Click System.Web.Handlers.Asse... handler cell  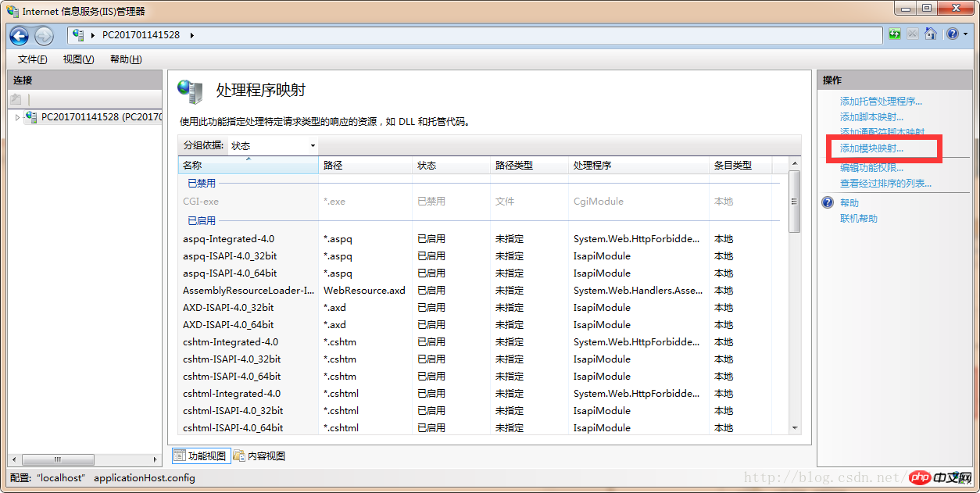coord(637,291)
